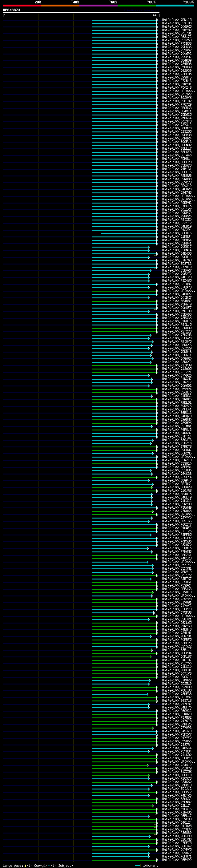Select the UniRef100_Q05UI7 label
Screen dimensions: 197x868
[177, 247]
